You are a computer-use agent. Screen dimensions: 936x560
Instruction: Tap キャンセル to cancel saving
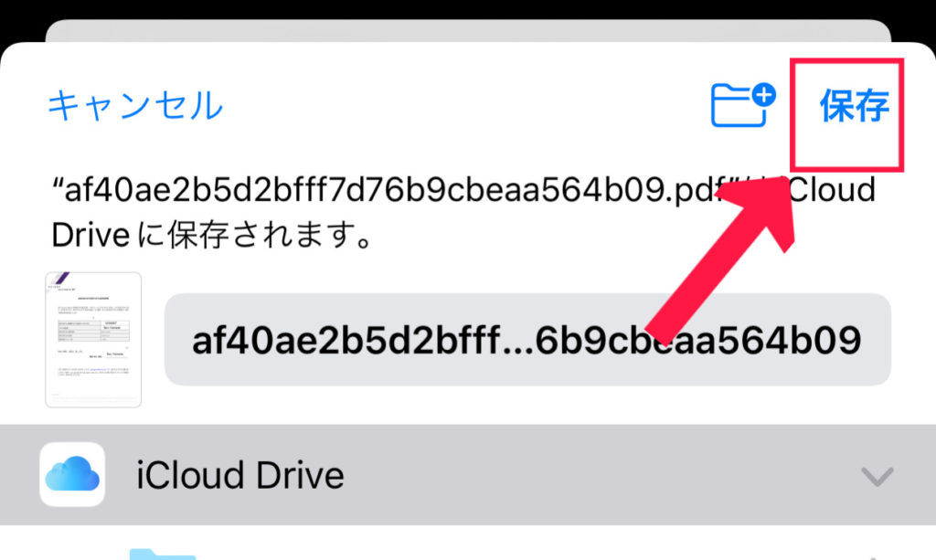coord(135,106)
